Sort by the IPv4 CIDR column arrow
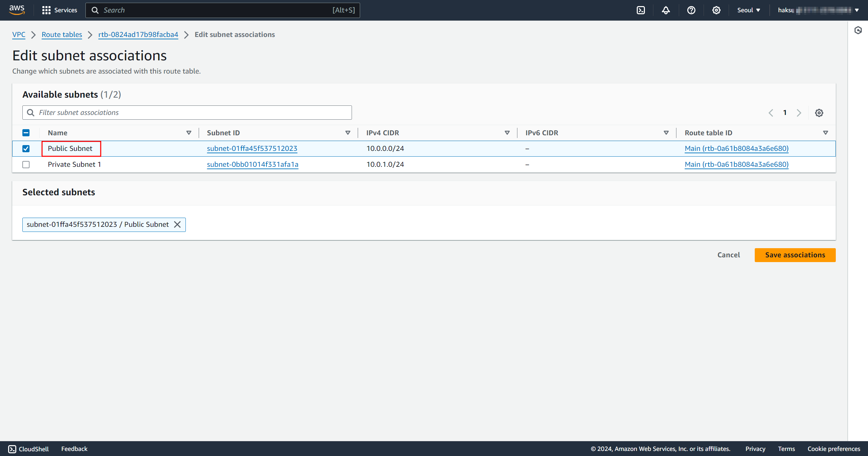 [507, 133]
